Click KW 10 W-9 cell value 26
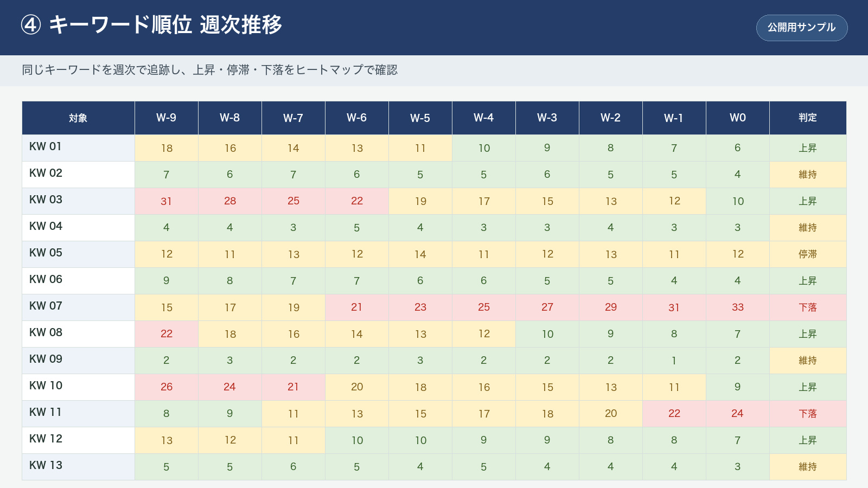 point(167,387)
